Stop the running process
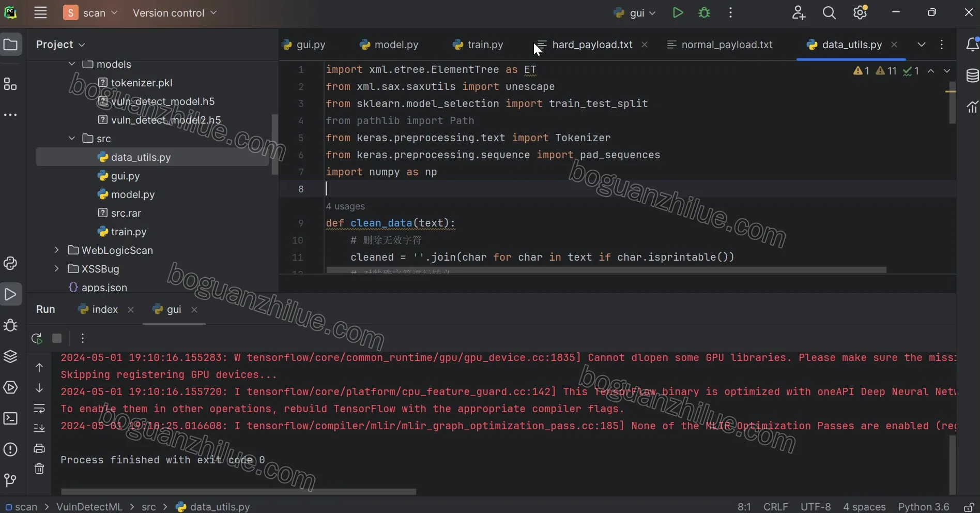Viewport: 980px width, 513px height. pyautogui.click(x=57, y=339)
